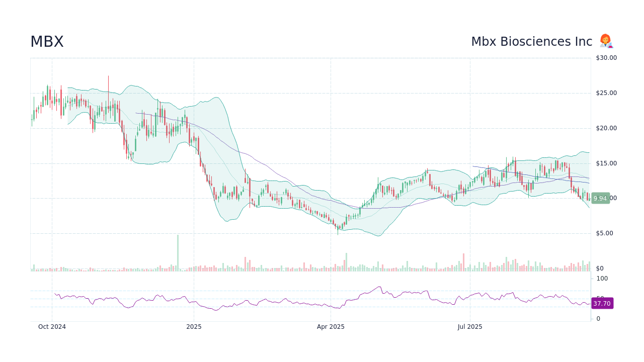Image resolution: width=644 pixels, height=362 pixels.
Task: Open the Mbx Biosciences Inc company link
Action: pos(531,41)
